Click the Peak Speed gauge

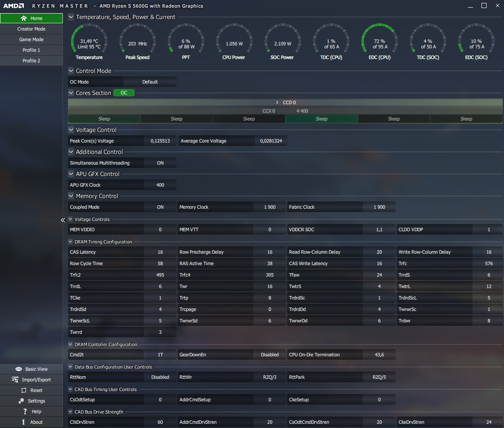pos(138,42)
